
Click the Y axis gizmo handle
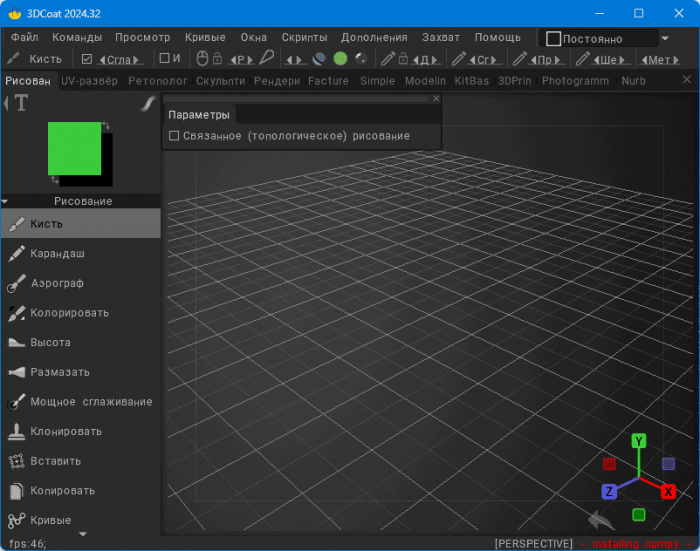pyautogui.click(x=639, y=441)
